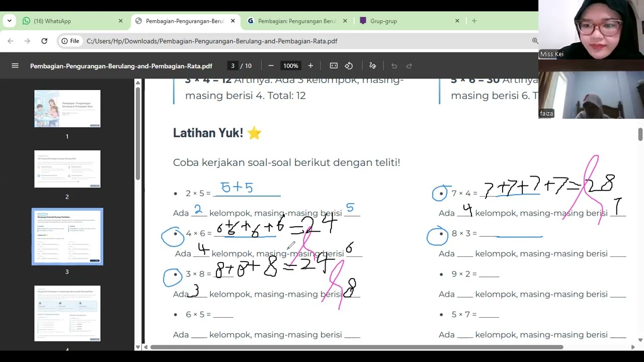Click the PDF document title text
644x362 pixels.
pyautogui.click(x=121, y=66)
